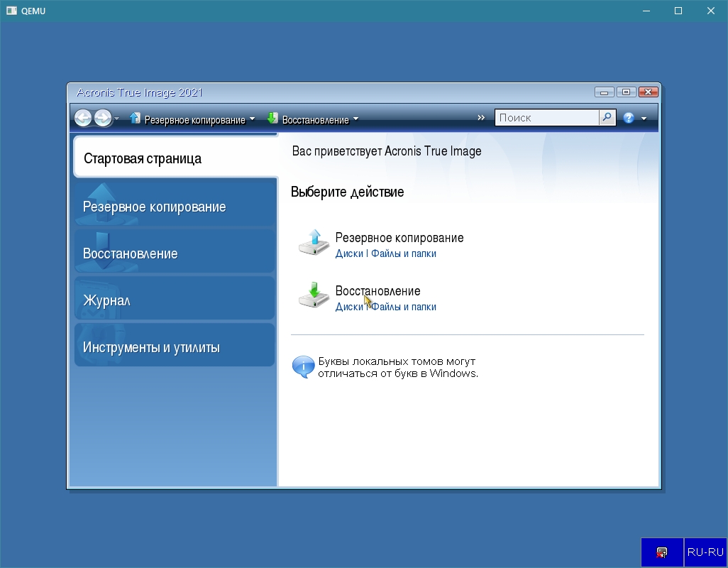
Task: Click the QEMU icon in the outer title bar
Action: click(x=11, y=11)
